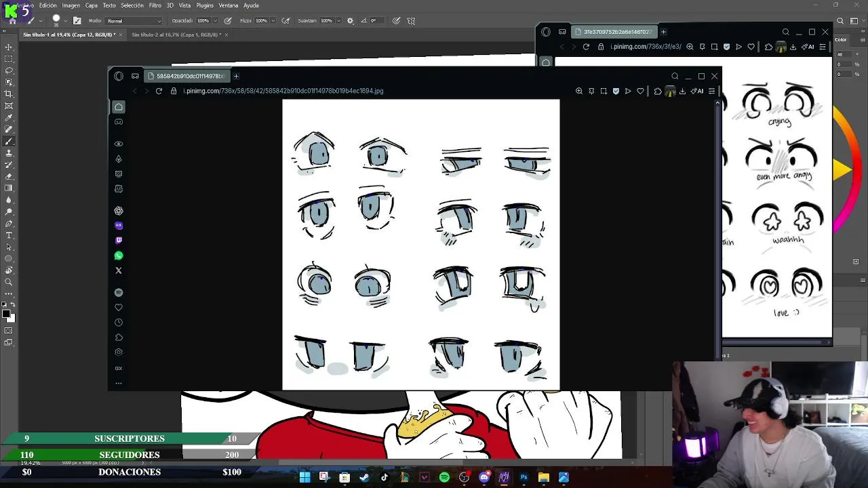
Task: Reload the front browser window page
Action: (x=159, y=91)
